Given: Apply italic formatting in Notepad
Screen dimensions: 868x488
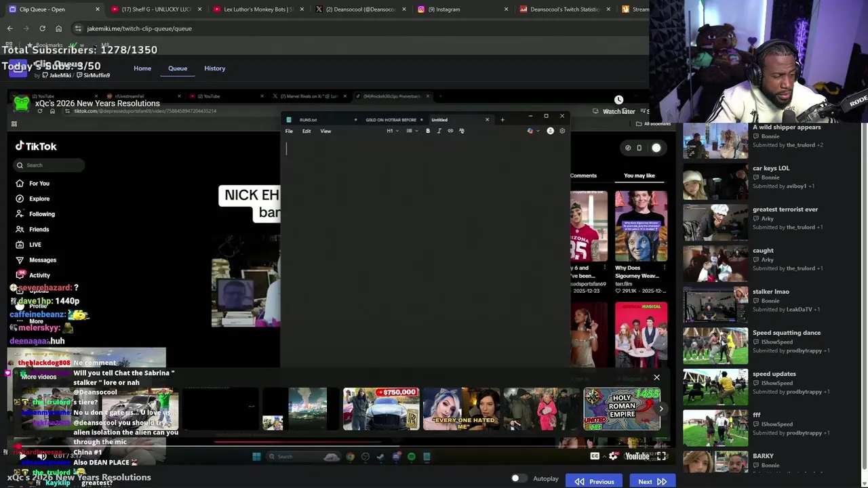Looking at the screenshot, I should point(439,131).
